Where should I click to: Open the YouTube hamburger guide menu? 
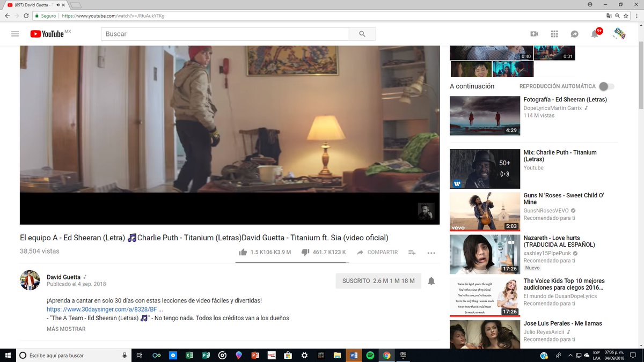coord(15,34)
